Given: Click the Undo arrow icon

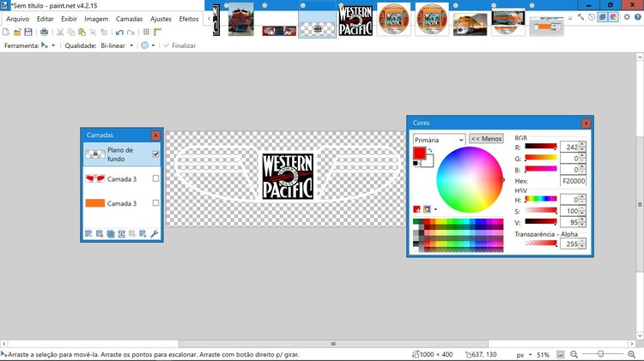Looking at the screenshot, I should (119, 32).
